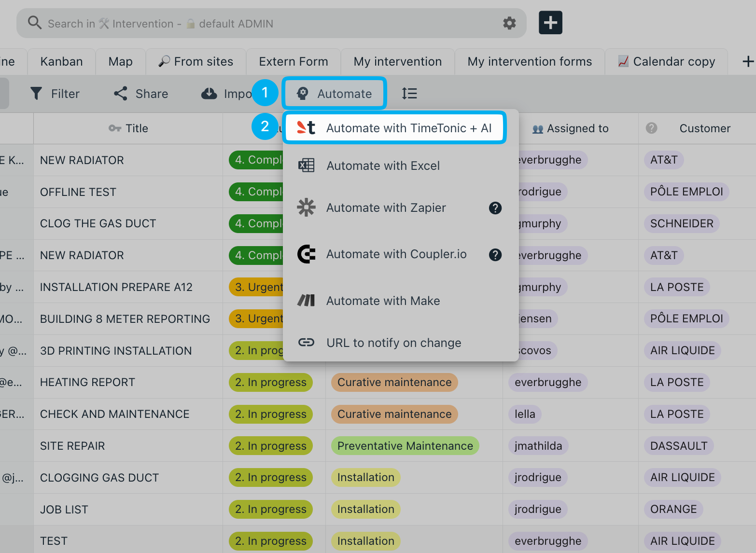The height and width of the screenshot is (553, 756).
Task: Click the Coupler.io logo icon
Action: [x=306, y=254]
